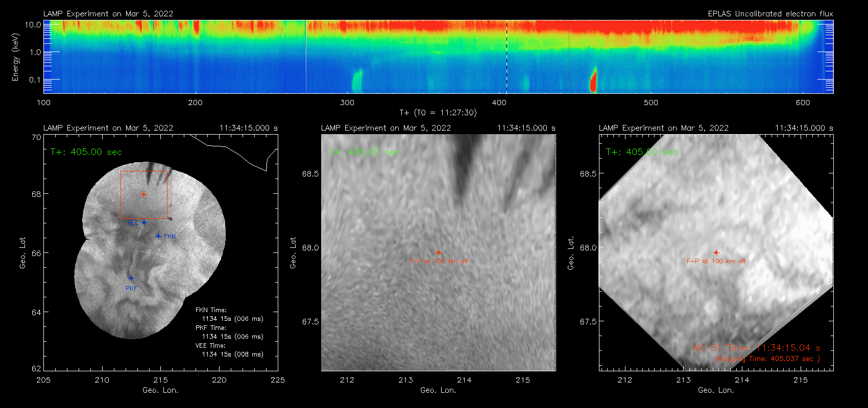Click the 300 tick on spectrogram time axis

347,103
